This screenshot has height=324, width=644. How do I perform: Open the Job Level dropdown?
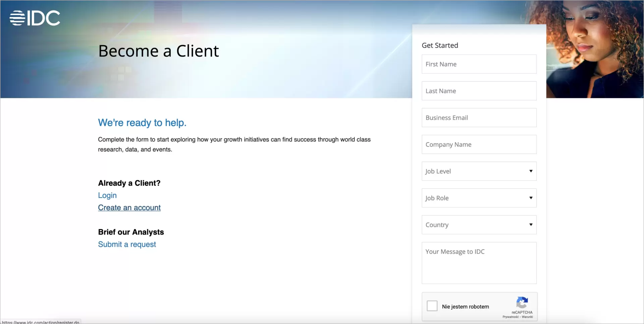tap(479, 171)
